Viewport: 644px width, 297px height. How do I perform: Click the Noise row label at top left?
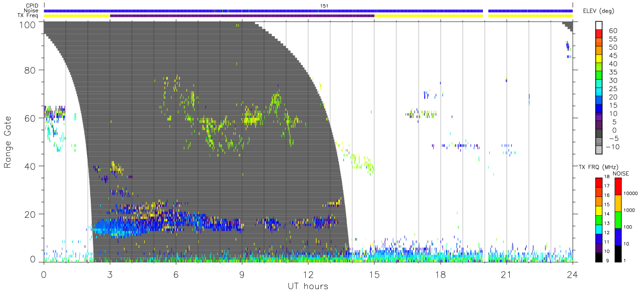click(x=30, y=10)
